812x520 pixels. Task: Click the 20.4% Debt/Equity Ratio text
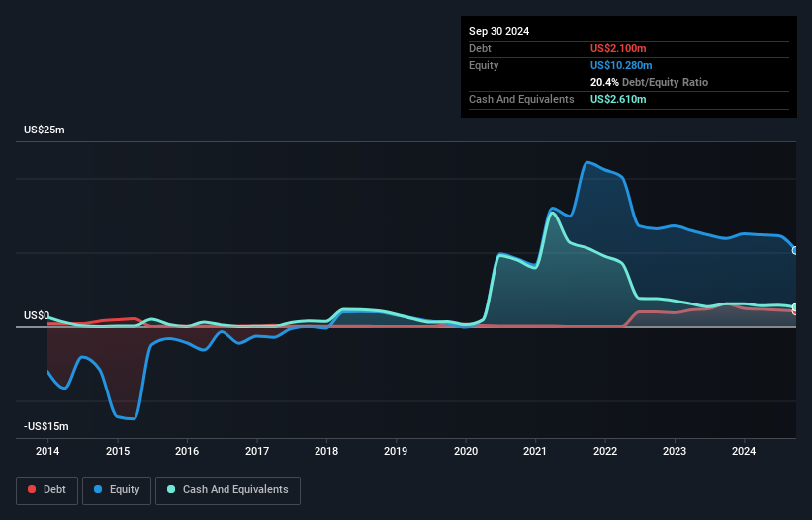coord(649,82)
